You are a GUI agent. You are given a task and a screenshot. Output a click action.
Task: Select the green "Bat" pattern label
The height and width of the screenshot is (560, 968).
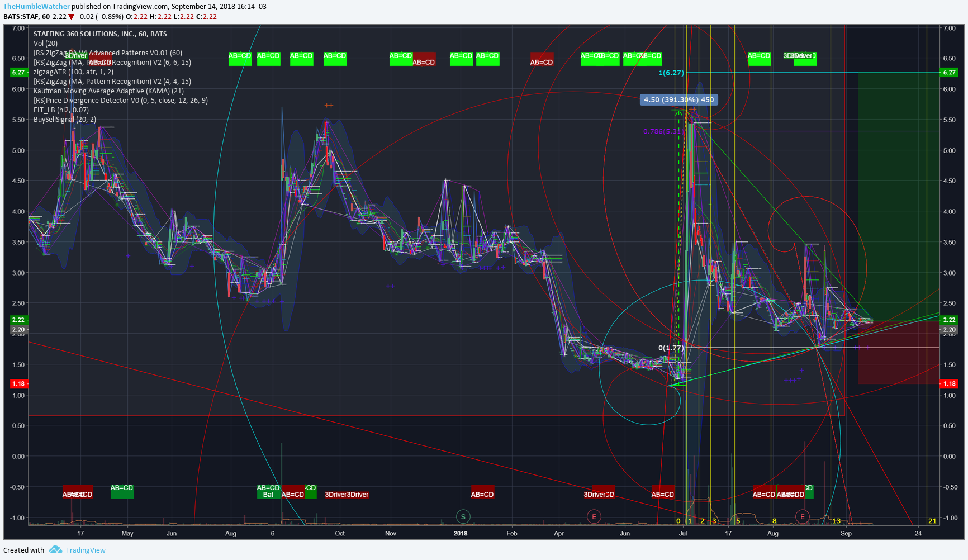tap(268, 495)
